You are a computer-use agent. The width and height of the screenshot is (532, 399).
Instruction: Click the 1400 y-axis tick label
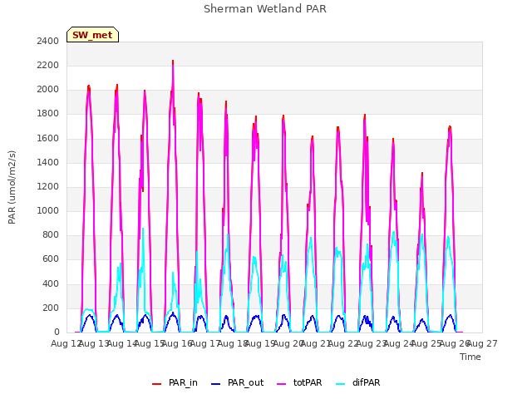click(48, 162)
